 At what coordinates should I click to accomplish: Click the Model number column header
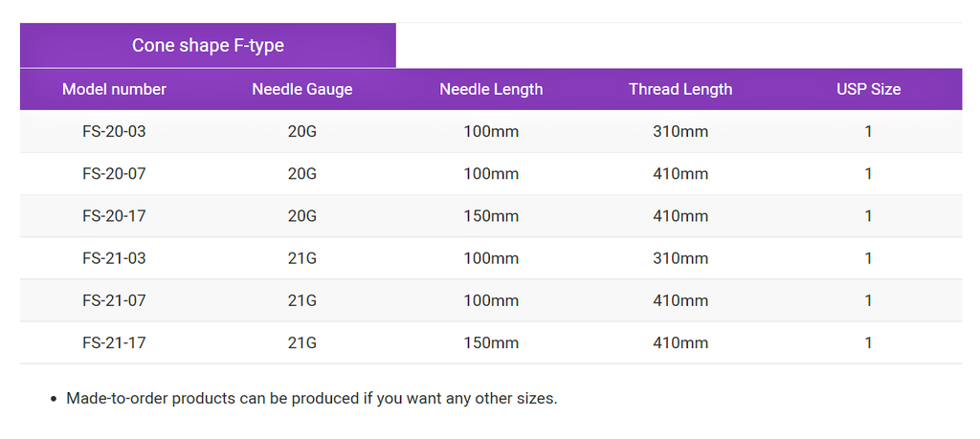pyautogui.click(x=115, y=89)
